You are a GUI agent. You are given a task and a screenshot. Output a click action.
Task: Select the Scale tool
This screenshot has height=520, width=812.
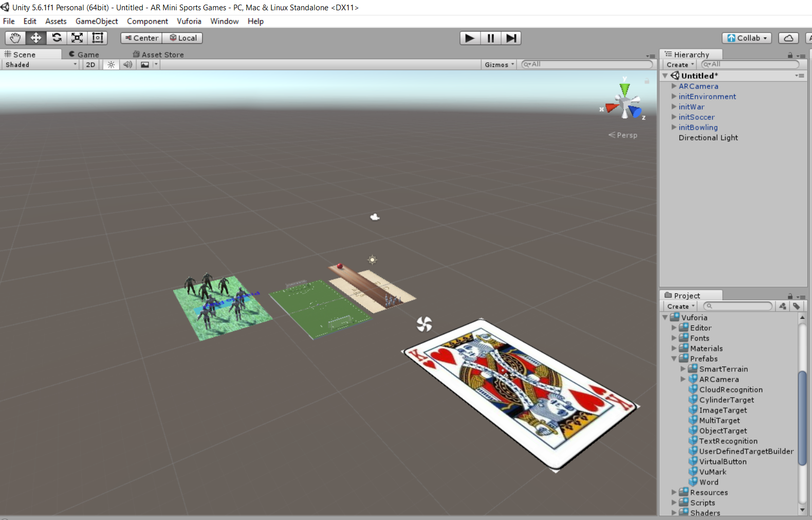[77, 38]
